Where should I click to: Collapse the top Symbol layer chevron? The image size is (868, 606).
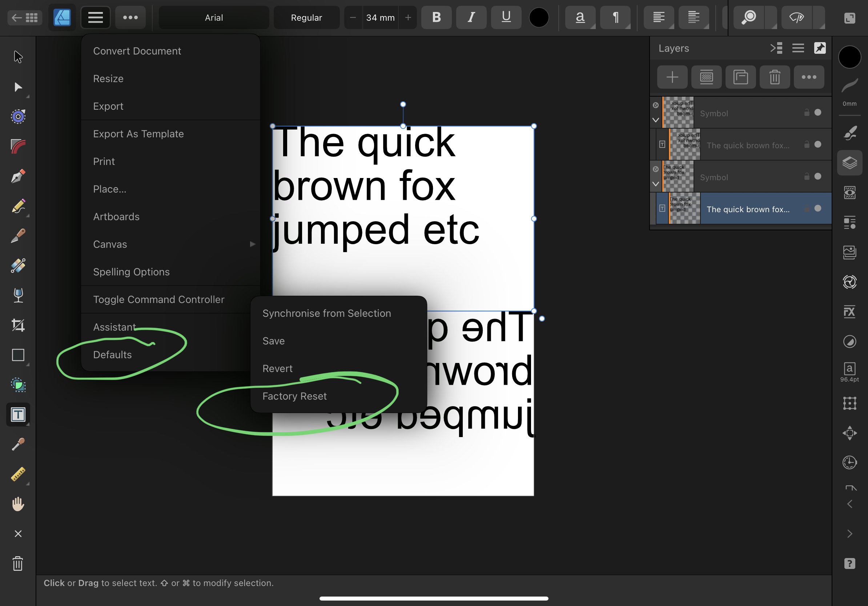[655, 120]
